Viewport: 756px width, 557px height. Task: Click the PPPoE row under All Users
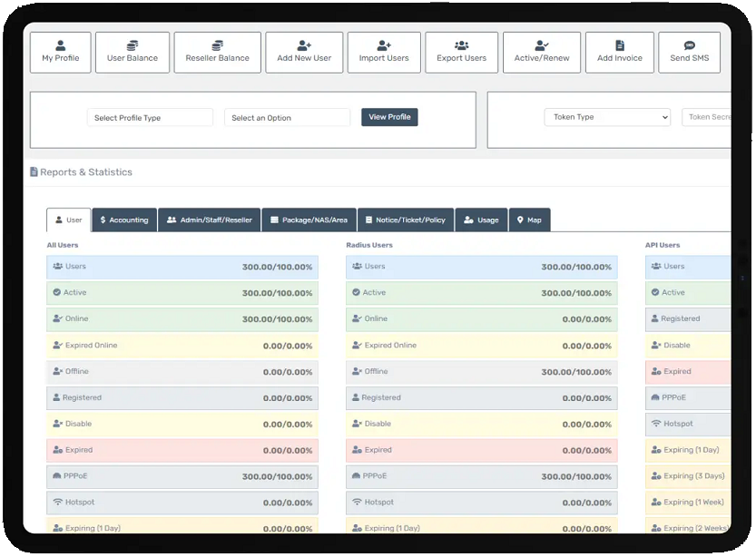click(x=182, y=476)
